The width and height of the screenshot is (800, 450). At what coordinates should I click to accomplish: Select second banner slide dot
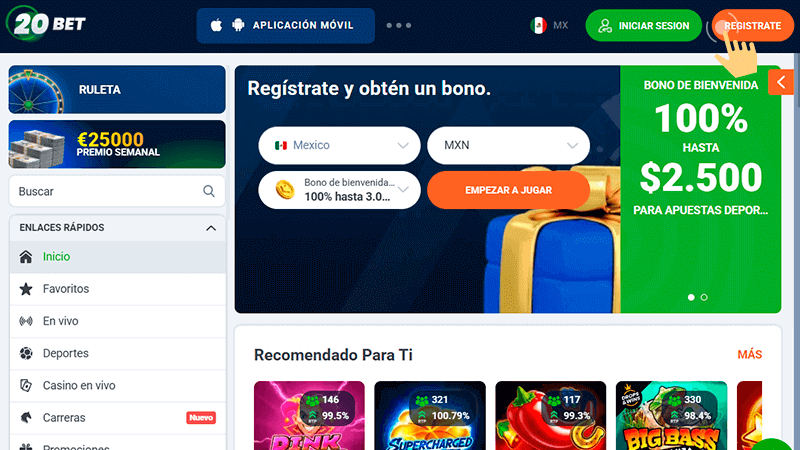coord(704,297)
